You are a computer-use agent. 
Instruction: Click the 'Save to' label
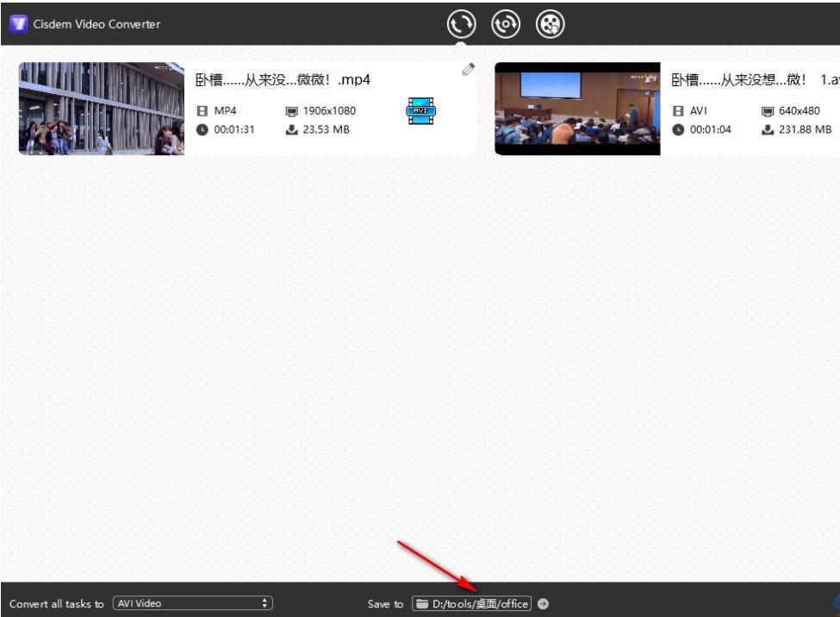(385, 604)
